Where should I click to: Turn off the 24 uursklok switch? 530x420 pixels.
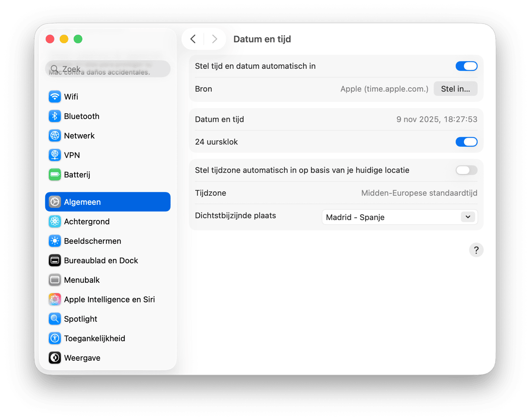[x=466, y=142]
